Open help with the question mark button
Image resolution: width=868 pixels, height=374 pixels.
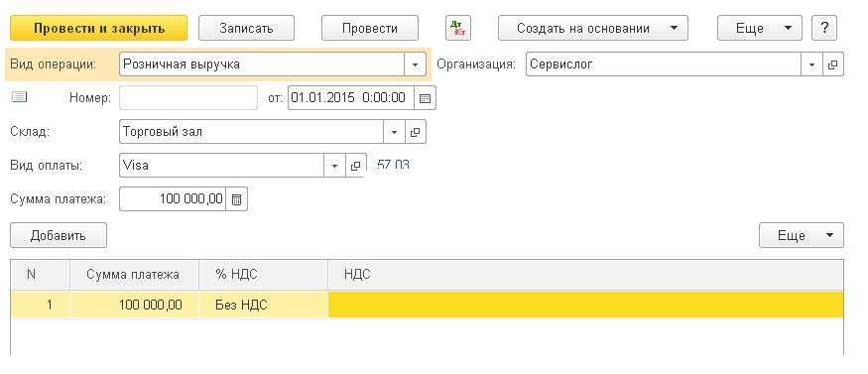point(824,28)
